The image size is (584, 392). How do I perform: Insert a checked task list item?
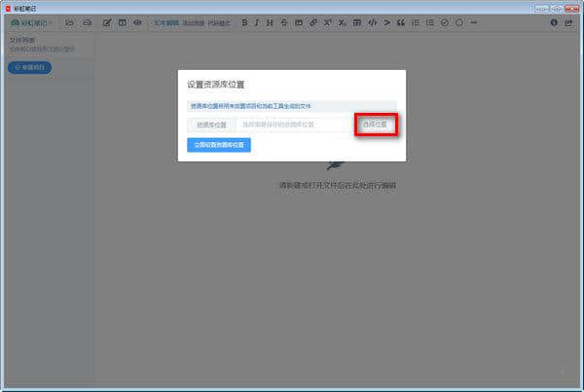[444, 22]
